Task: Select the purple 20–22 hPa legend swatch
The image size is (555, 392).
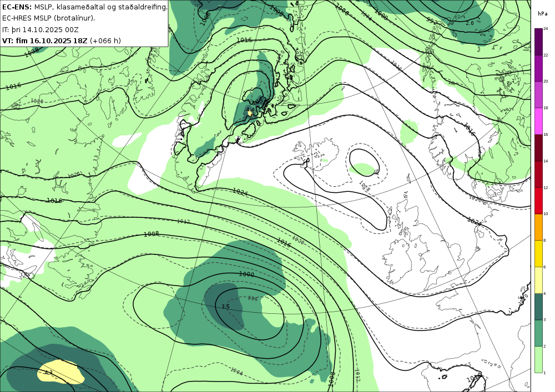Action: (538, 68)
